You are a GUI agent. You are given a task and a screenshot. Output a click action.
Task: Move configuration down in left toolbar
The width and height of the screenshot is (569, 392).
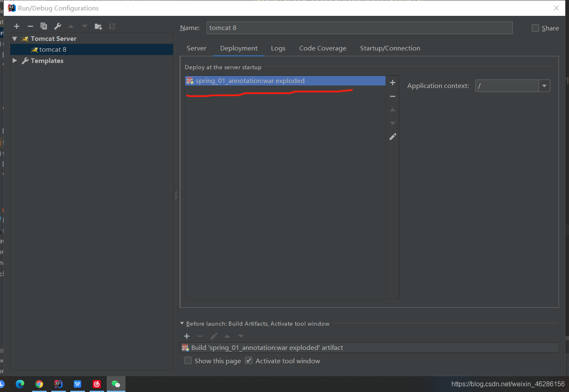[x=85, y=26]
